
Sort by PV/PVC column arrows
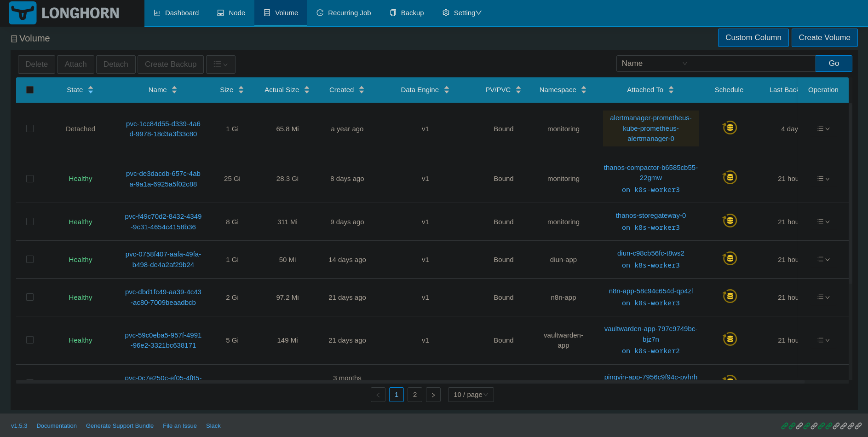(x=518, y=90)
